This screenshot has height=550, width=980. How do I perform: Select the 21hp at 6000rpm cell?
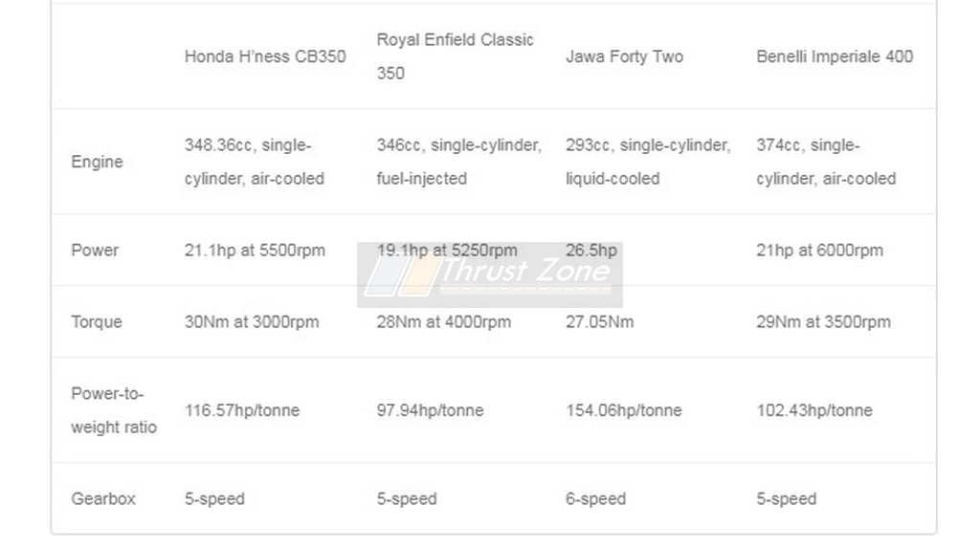tap(819, 250)
